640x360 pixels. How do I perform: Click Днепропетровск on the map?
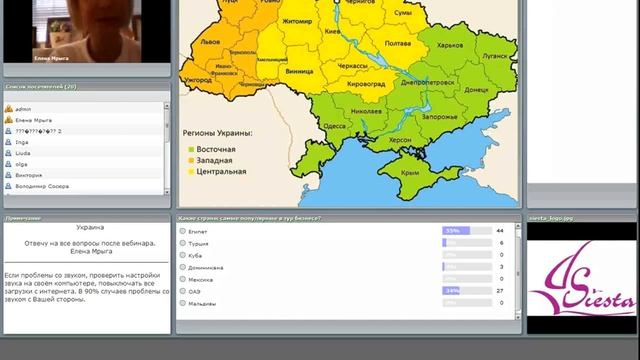pyautogui.click(x=427, y=82)
